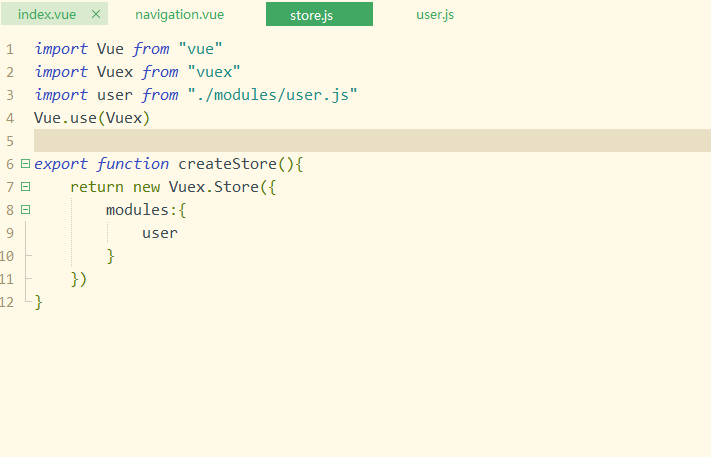This screenshot has height=457, width=711.
Task: Click line number 1 in the gutter
Action: [10, 49]
